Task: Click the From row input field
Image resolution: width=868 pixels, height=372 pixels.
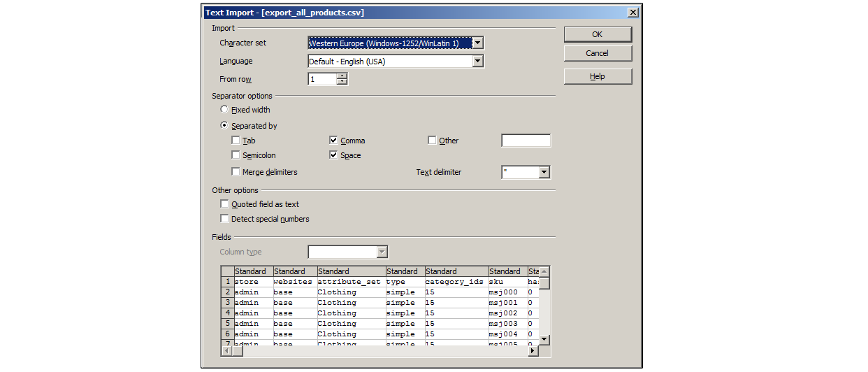Action: tap(322, 80)
